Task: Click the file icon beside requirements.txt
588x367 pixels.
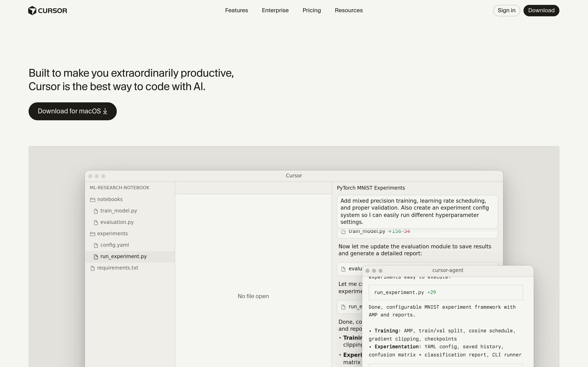Action: pos(92,268)
